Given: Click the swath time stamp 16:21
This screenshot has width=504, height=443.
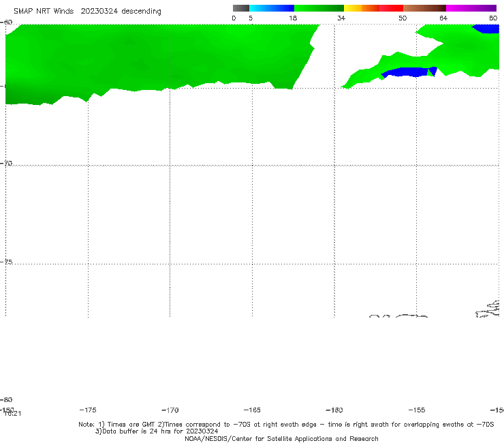Looking at the screenshot, I should [12, 414].
